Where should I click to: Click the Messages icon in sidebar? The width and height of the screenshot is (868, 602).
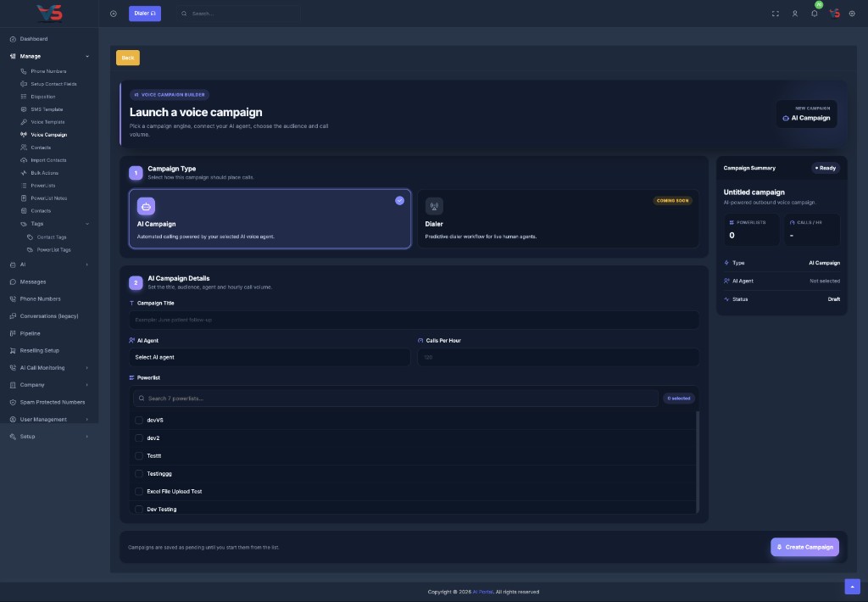[13, 281]
